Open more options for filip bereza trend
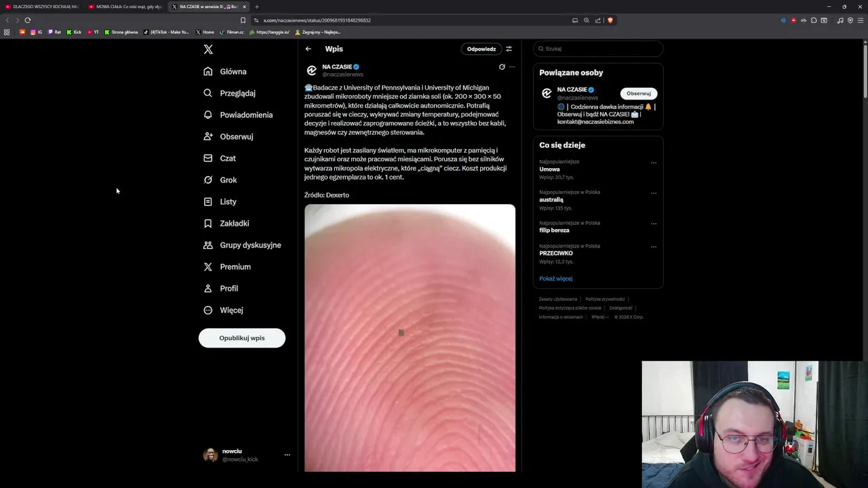 pyautogui.click(x=654, y=223)
